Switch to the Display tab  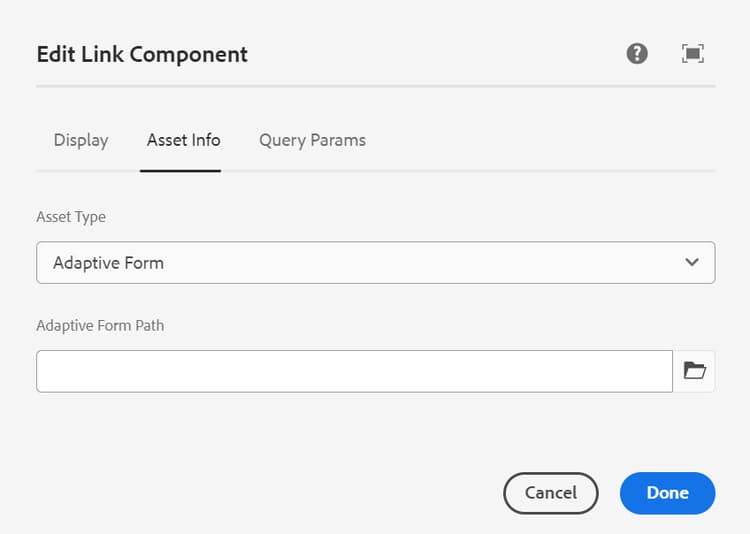(81, 140)
